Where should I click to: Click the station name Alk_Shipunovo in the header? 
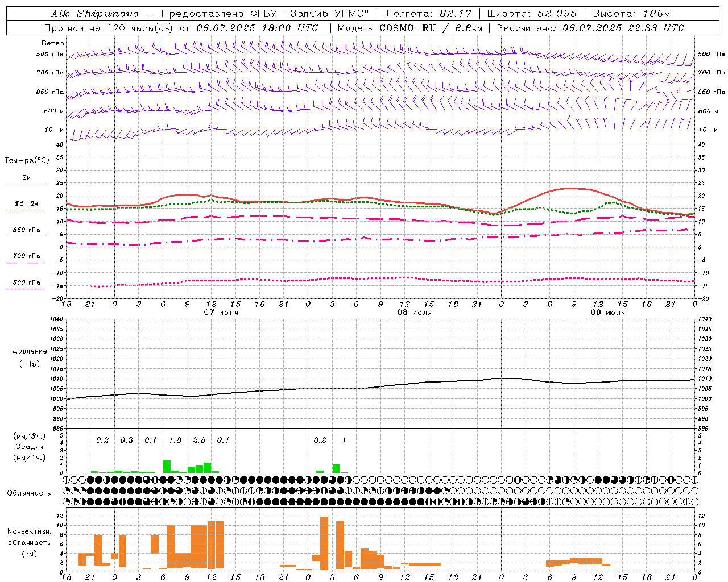94,14
